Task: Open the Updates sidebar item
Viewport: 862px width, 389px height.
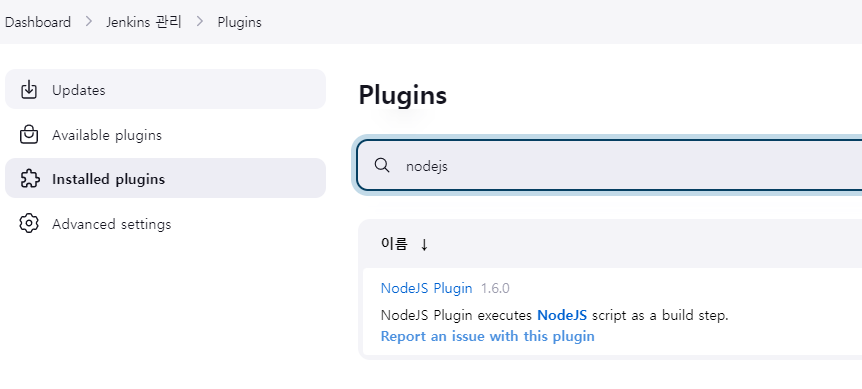Action: (x=165, y=89)
